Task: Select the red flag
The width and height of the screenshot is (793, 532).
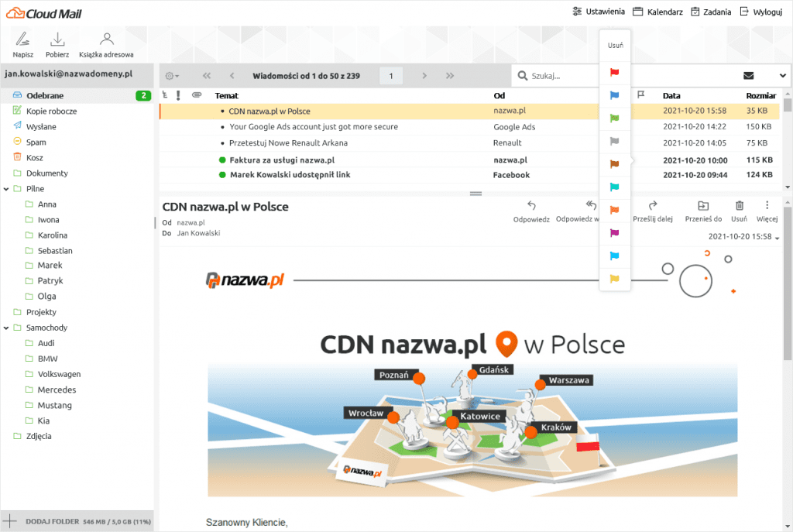Action: tap(614, 72)
